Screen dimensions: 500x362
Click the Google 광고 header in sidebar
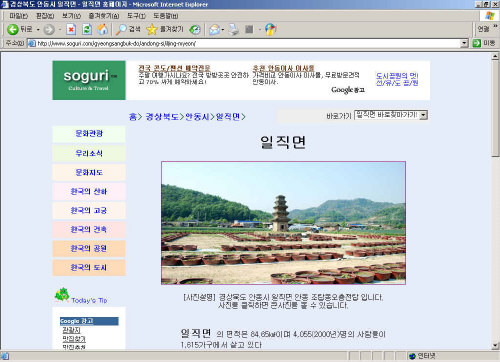(x=89, y=321)
